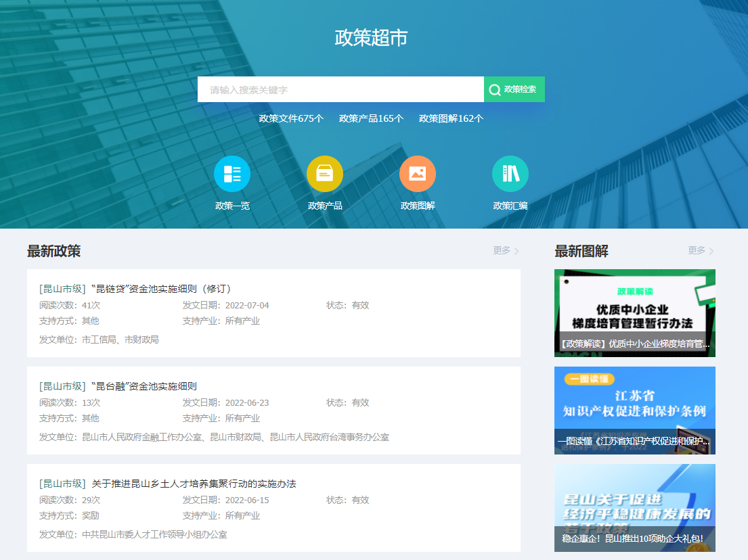Open the 政策产品 yellow box icon
Screen dimensions: 748x560
coord(325,174)
